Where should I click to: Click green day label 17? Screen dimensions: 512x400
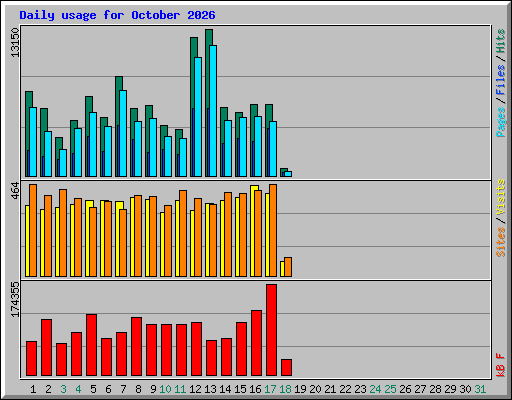point(270,389)
